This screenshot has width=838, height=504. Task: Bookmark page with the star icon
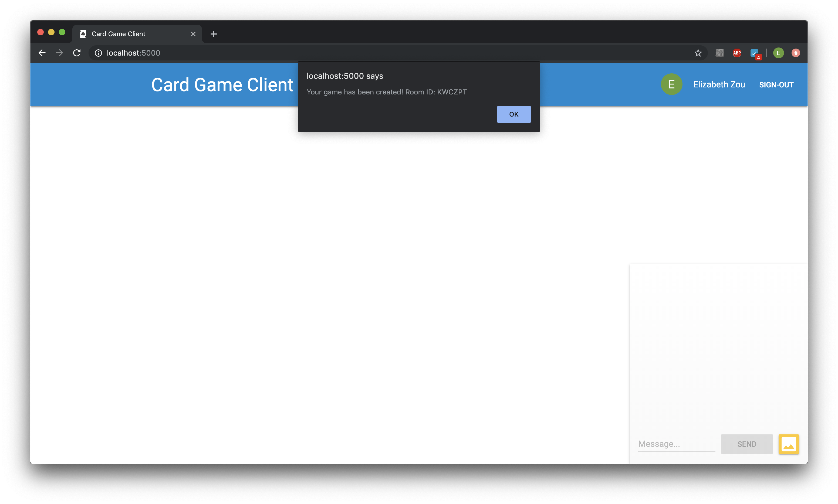pos(698,53)
